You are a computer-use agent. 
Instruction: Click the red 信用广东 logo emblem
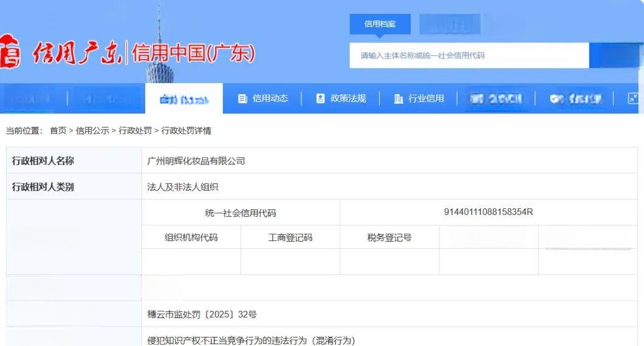(x=10, y=52)
